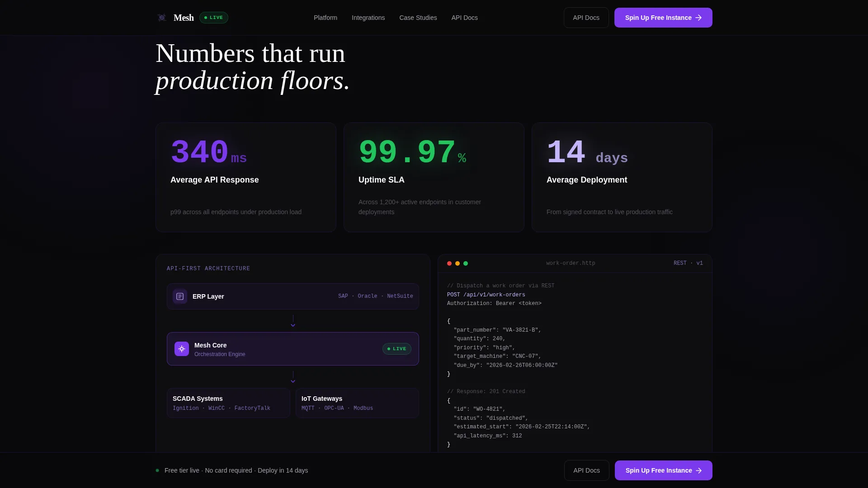Click chevron arrow below ERP Layer
The width and height of the screenshot is (868, 488).
point(293,325)
